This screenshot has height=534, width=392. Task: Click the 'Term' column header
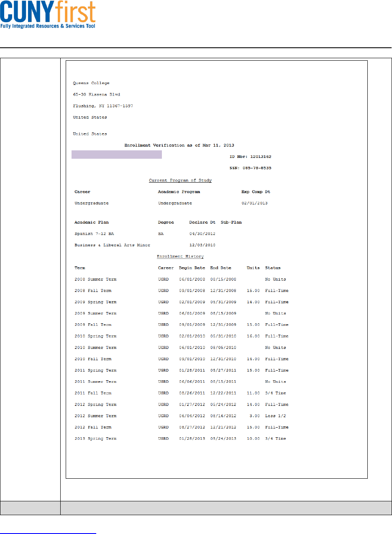[x=80, y=268]
